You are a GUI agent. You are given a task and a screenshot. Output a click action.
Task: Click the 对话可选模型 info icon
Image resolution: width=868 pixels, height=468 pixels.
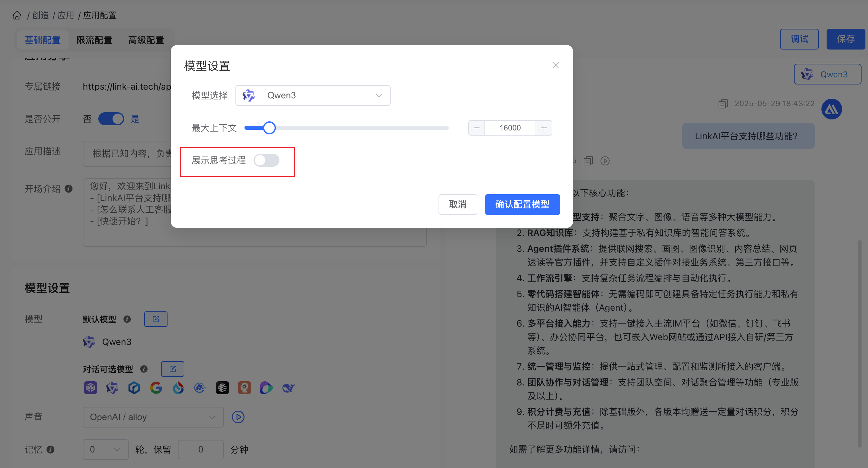(144, 369)
